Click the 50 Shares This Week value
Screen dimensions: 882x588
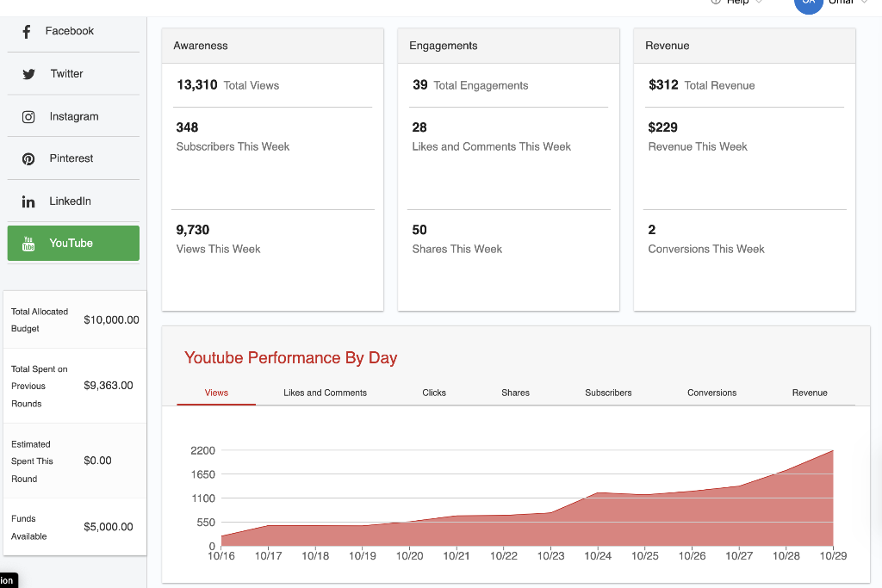419,230
